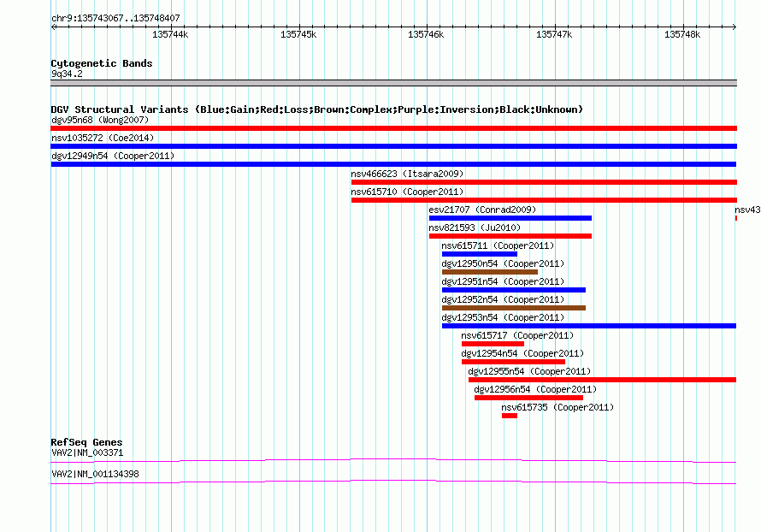Click the blue dgv12951n54 gain bar
The height and width of the screenshot is (532, 761).
pos(514,290)
